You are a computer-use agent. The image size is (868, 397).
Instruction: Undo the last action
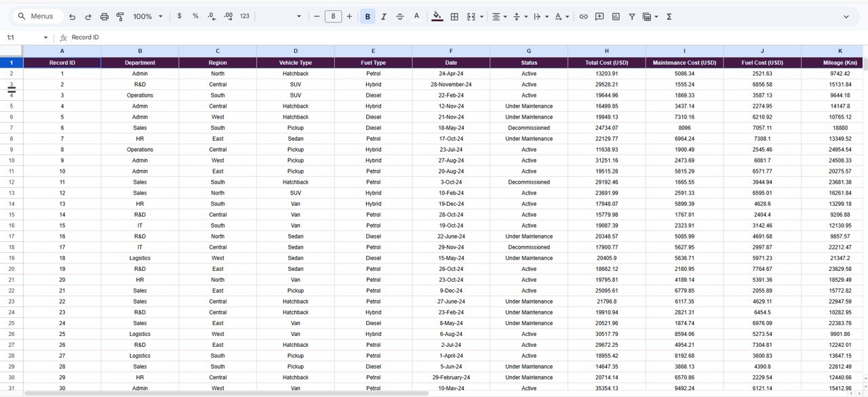tap(72, 16)
